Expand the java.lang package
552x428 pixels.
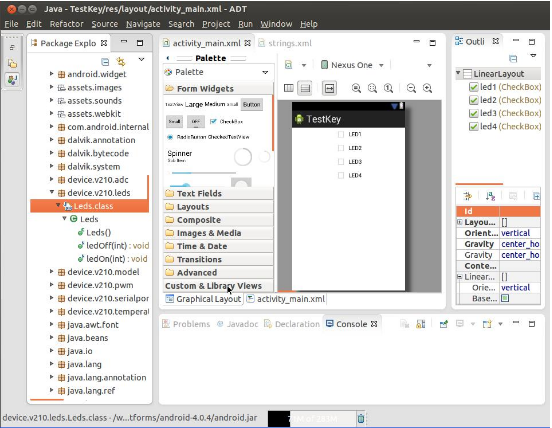pos(51,364)
